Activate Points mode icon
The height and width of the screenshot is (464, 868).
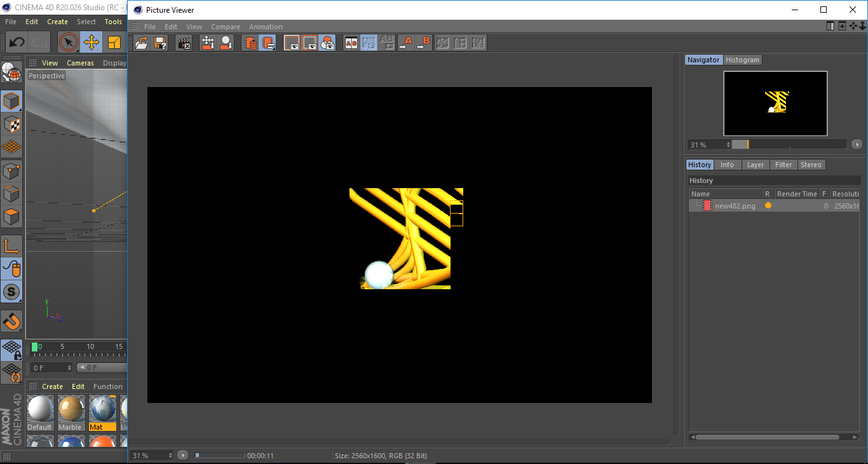[11, 170]
